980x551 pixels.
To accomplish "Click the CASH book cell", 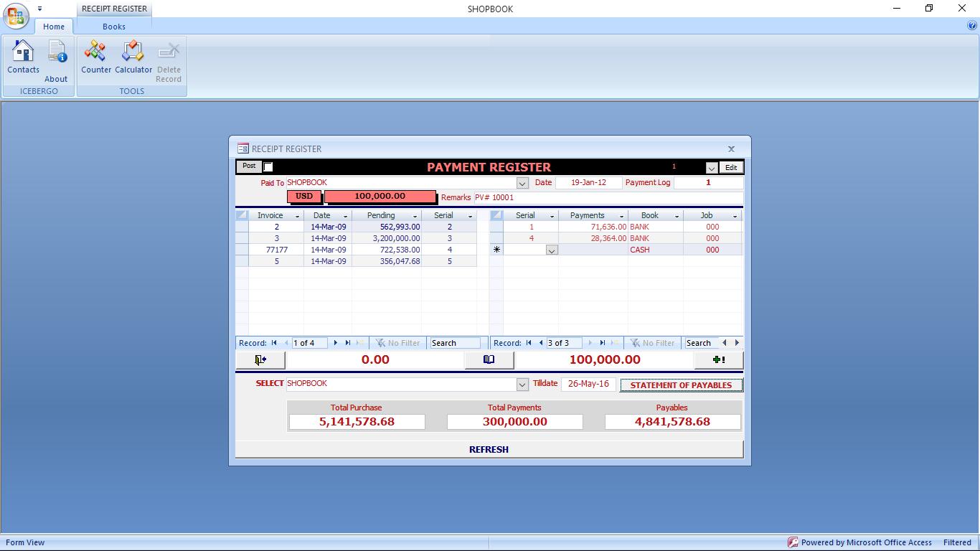I will click(x=656, y=250).
